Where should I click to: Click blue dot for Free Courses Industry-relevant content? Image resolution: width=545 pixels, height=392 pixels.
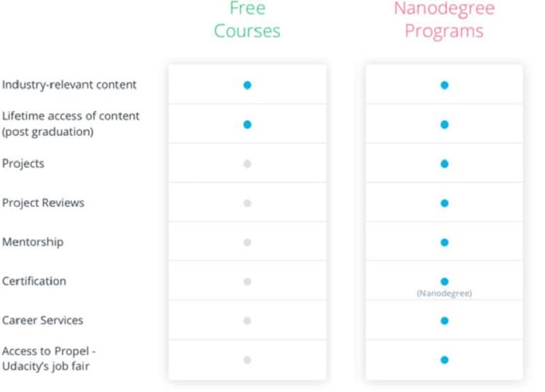click(247, 85)
